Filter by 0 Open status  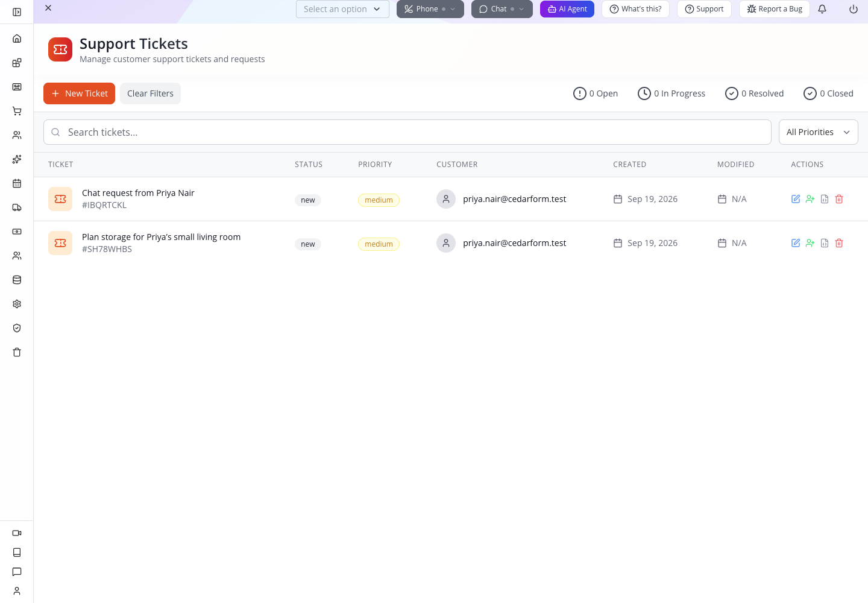pos(596,93)
